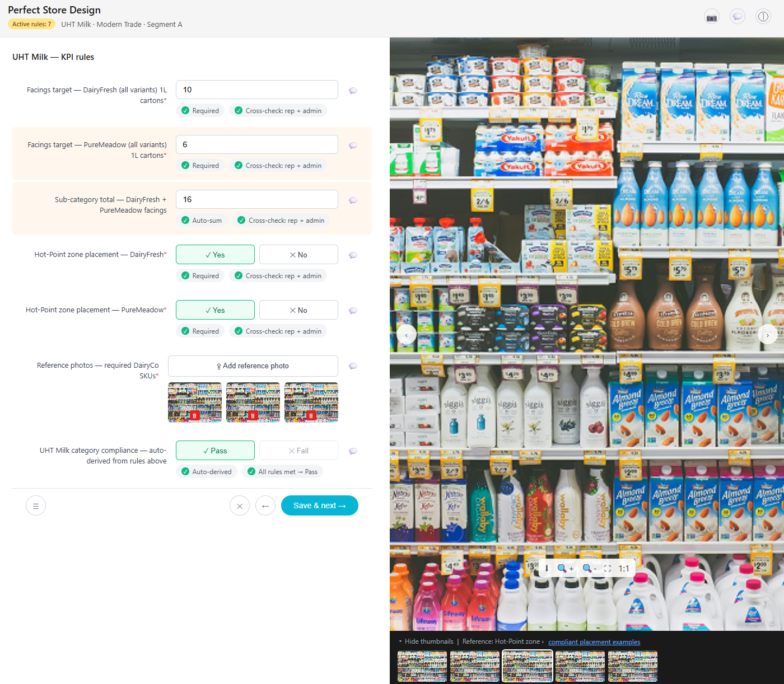This screenshot has width=784, height=684.
Task: Open the header comments speech bubble
Action: [x=738, y=17]
